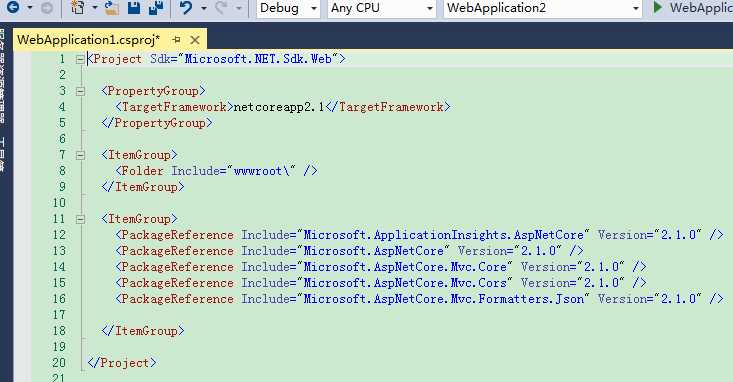Open the Undo history dropdown arrow

click(204, 8)
